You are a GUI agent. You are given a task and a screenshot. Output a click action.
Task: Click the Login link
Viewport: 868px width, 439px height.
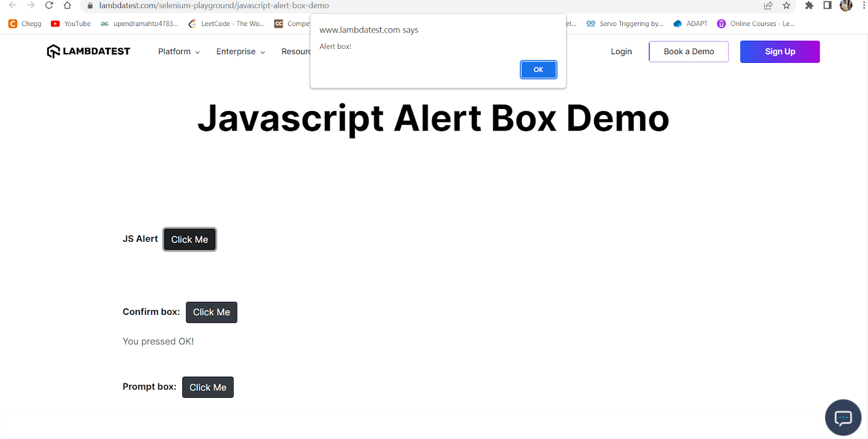(621, 51)
